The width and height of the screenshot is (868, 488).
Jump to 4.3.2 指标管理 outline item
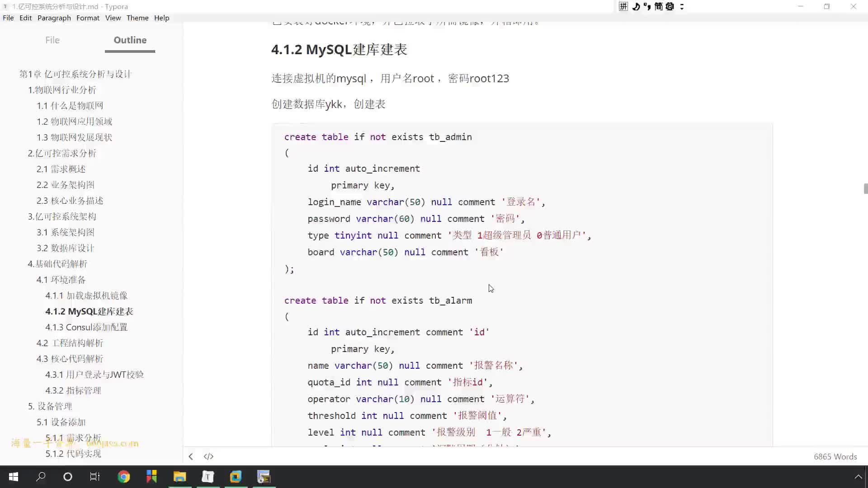pyautogui.click(x=73, y=390)
